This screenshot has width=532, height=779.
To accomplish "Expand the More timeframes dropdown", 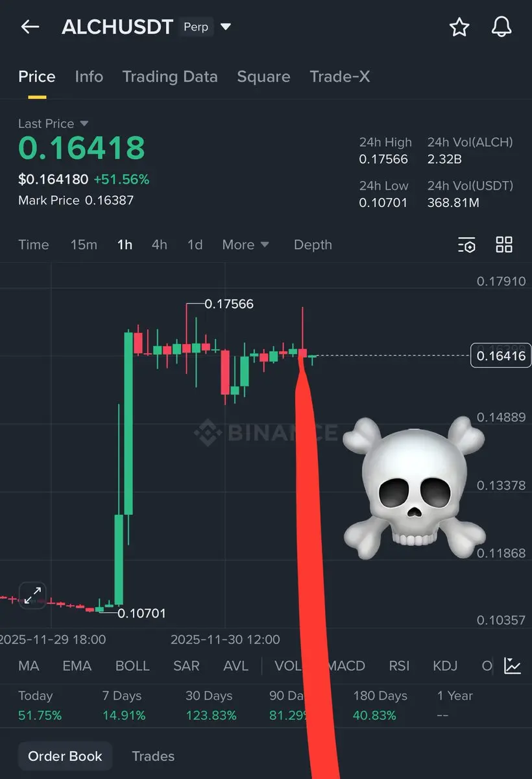I will coord(245,245).
